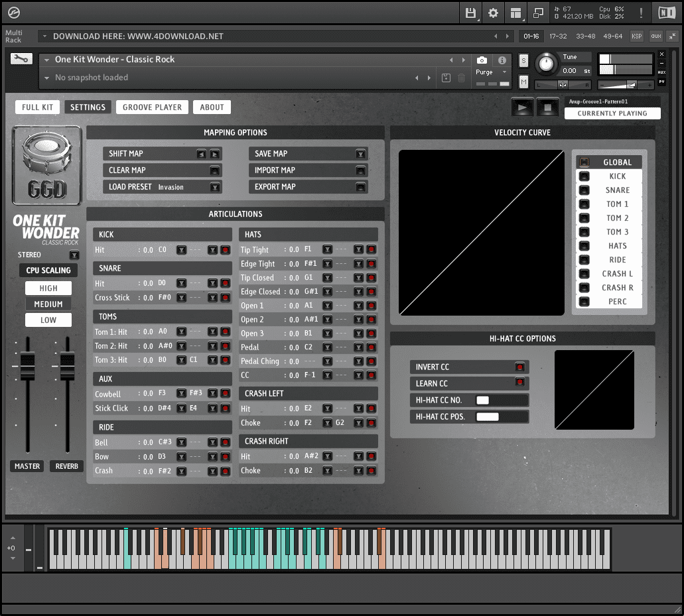
Task: Stop groove playback
Action: pos(547,107)
